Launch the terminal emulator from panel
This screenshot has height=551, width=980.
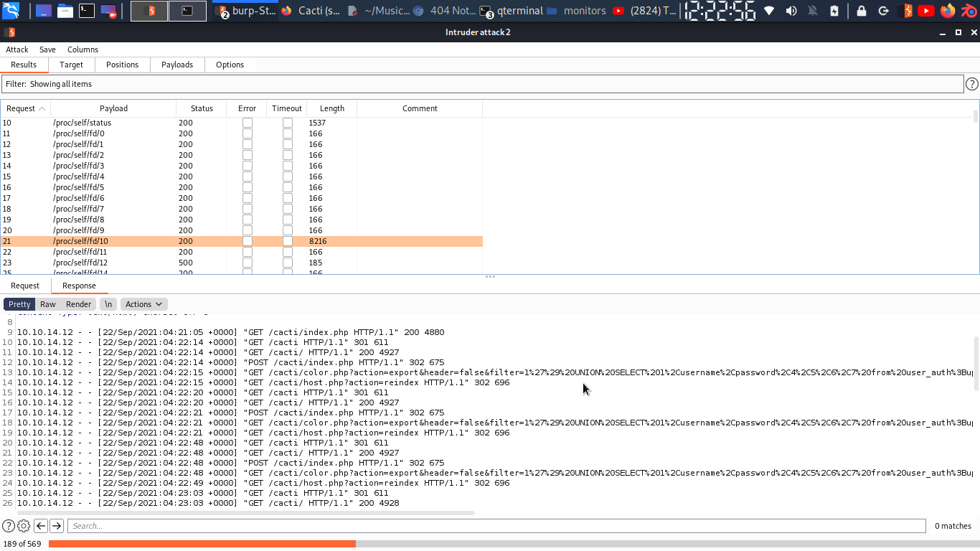point(87,11)
